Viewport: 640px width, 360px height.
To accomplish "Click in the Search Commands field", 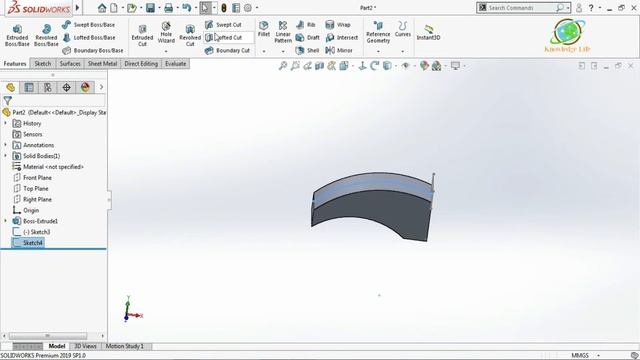I will 521,8.
